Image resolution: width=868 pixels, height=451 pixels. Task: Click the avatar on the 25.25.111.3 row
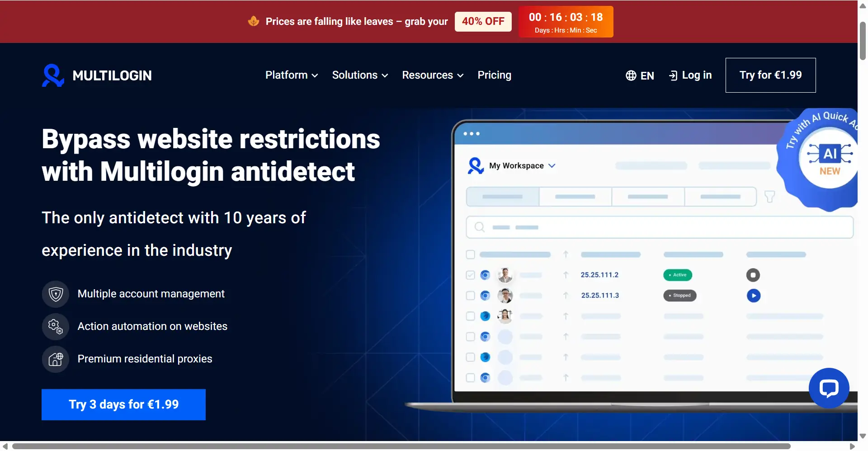pos(505,296)
